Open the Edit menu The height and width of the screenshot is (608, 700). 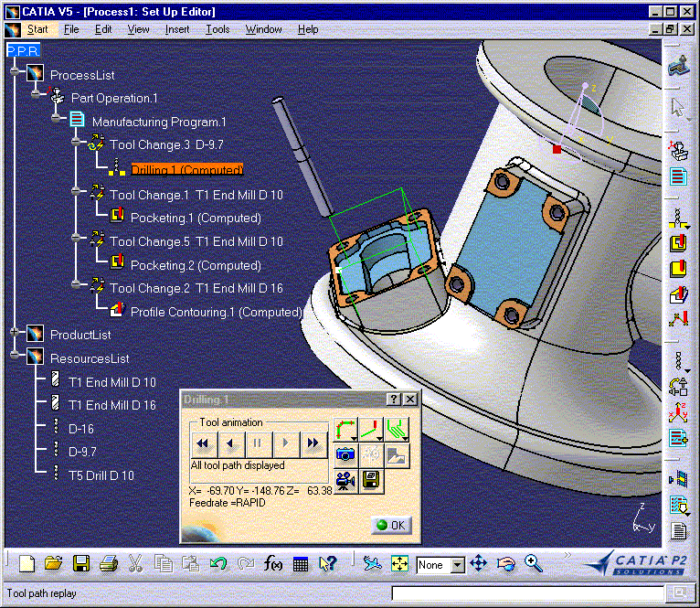pyautogui.click(x=103, y=29)
